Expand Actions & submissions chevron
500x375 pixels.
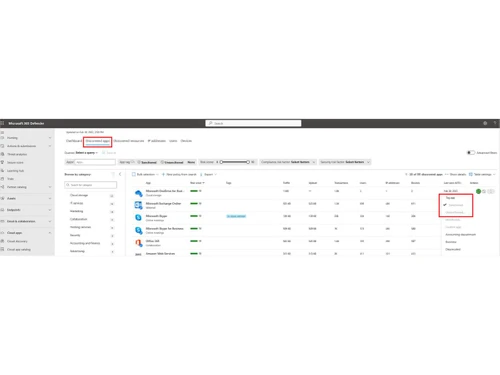pyautogui.click(x=50, y=146)
